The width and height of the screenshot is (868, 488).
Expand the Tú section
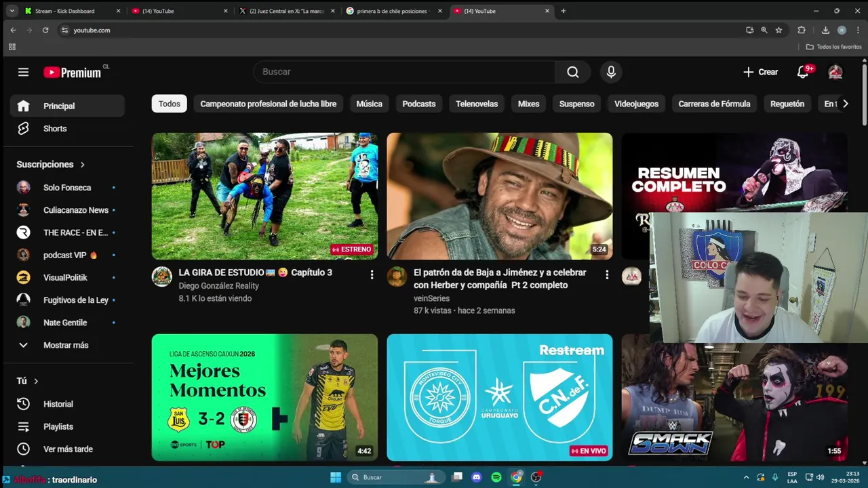pos(27,381)
